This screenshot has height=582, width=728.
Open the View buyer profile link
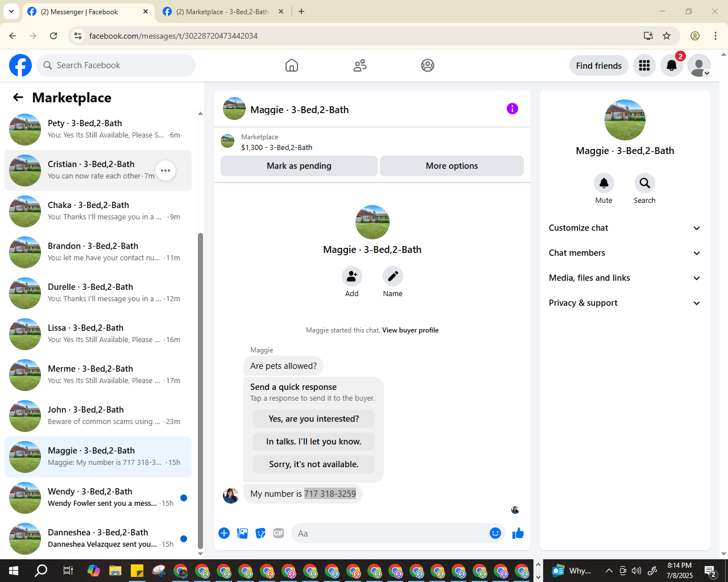(x=410, y=330)
